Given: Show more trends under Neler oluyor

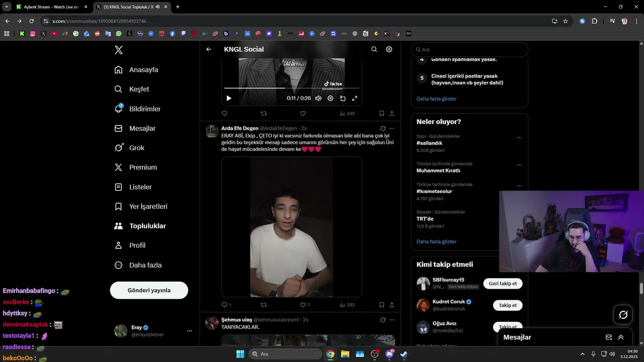Looking at the screenshot, I should [436, 241].
